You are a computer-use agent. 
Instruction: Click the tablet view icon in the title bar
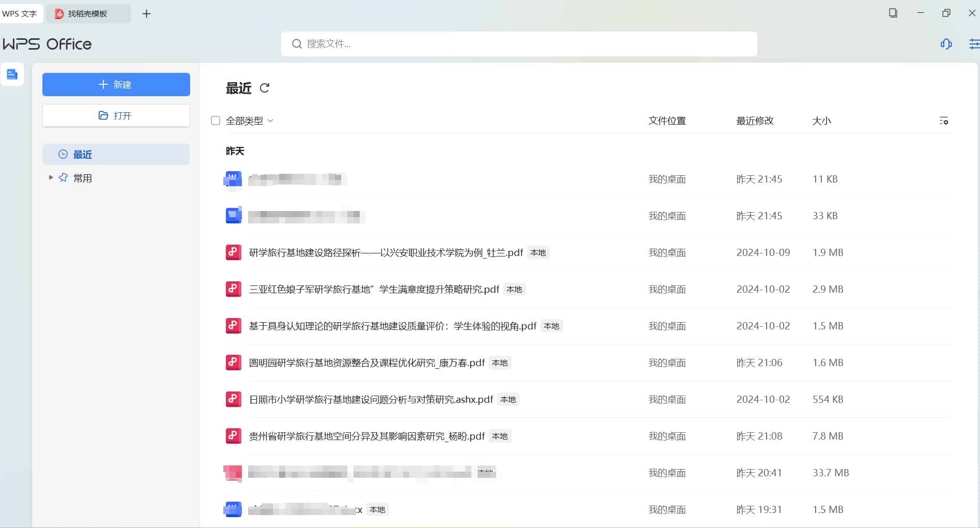click(893, 13)
